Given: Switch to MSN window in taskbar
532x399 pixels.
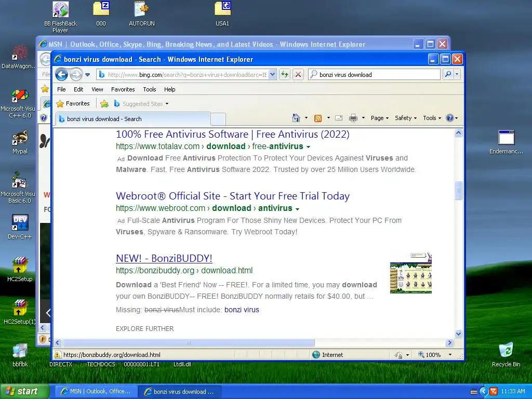Looking at the screenshot, I should [x=96, y=392].
